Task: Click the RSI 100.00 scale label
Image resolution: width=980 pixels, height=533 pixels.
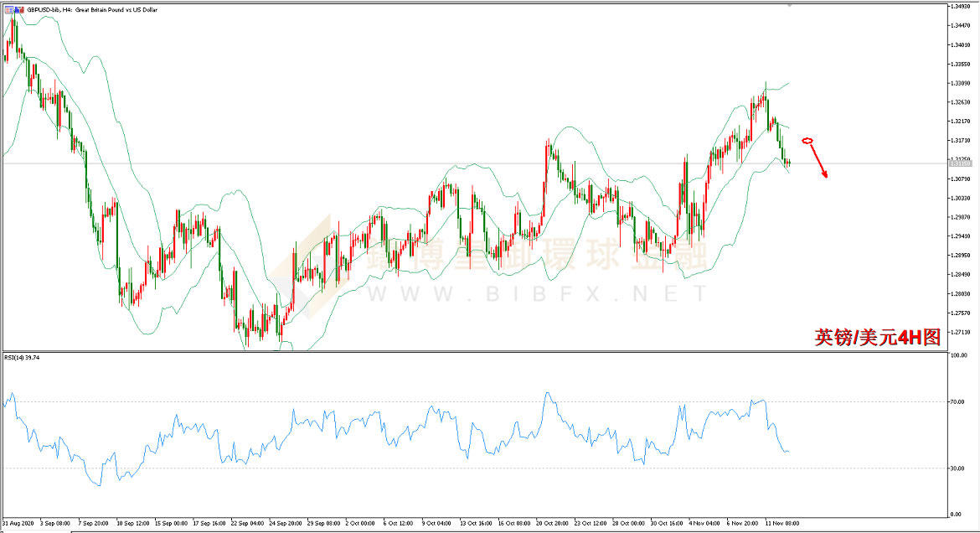Action: (x=959, y=355)
